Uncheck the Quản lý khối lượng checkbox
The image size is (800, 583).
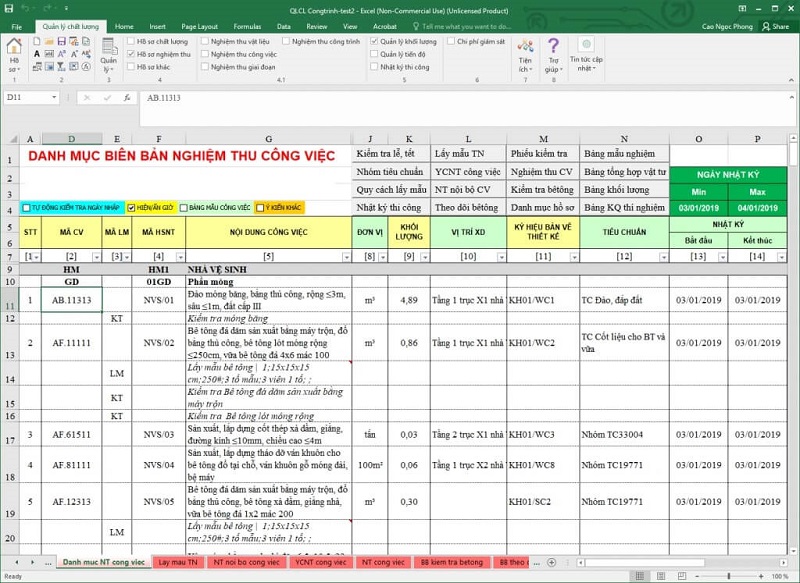coord(373,42)
